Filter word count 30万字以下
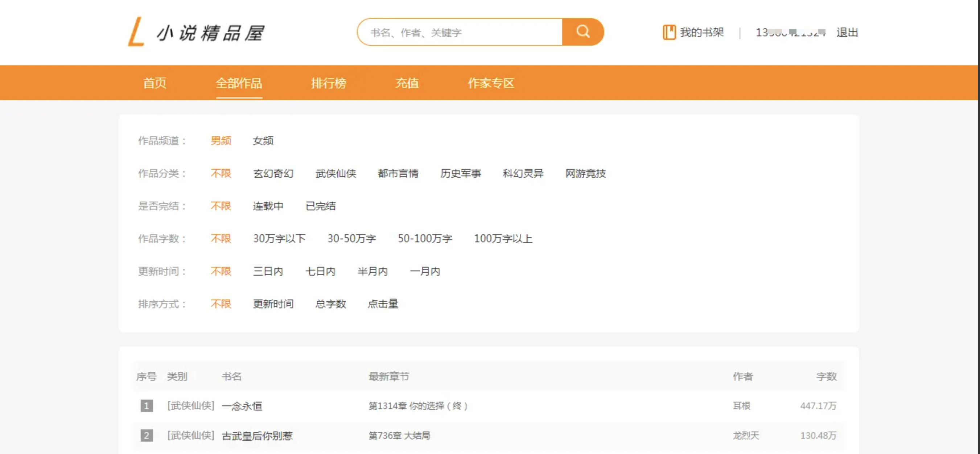Image resolution: width=980 pixels, height=454 pixels. [x=279, y=239]
